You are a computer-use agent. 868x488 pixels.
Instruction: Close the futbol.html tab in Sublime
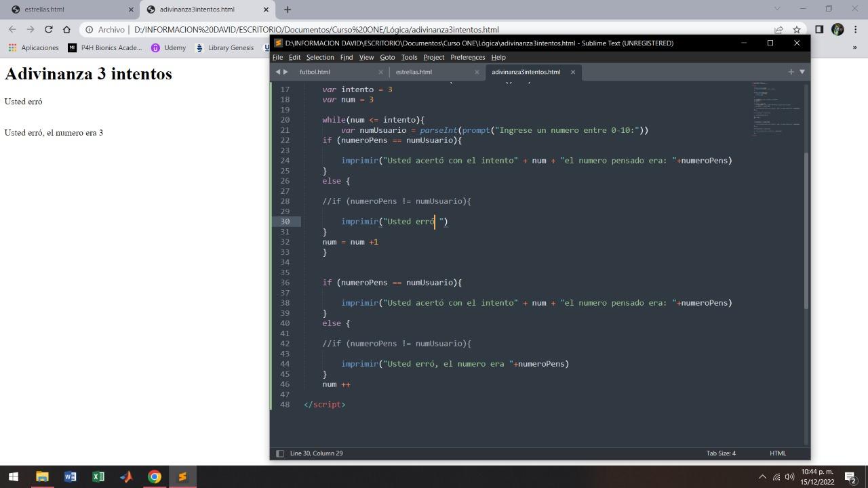[380, 72]
